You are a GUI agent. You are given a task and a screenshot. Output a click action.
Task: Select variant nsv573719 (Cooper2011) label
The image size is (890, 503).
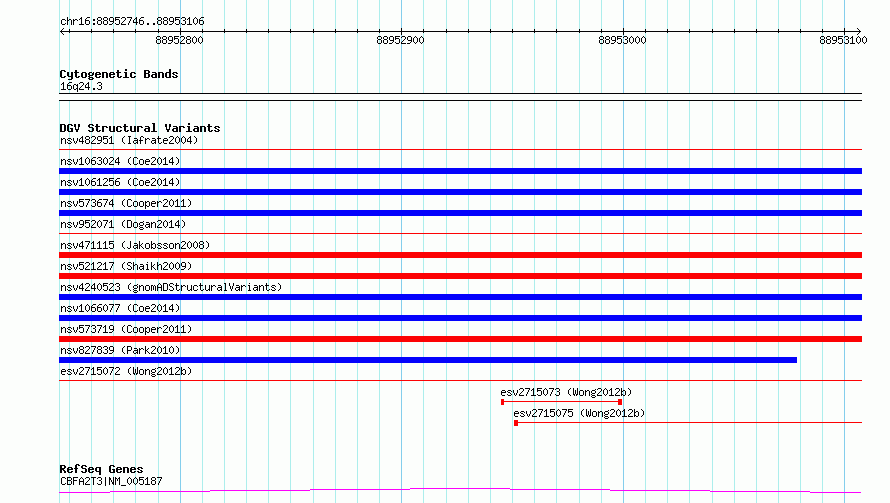click(x=126, y=329)
